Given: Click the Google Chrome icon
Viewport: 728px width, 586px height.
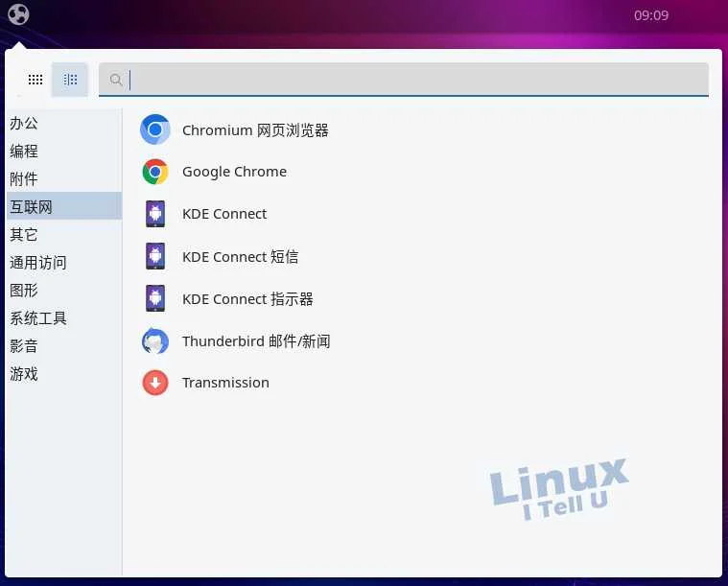Looking at the screenshot, I should pyautogui.click(x=155, y=172).
